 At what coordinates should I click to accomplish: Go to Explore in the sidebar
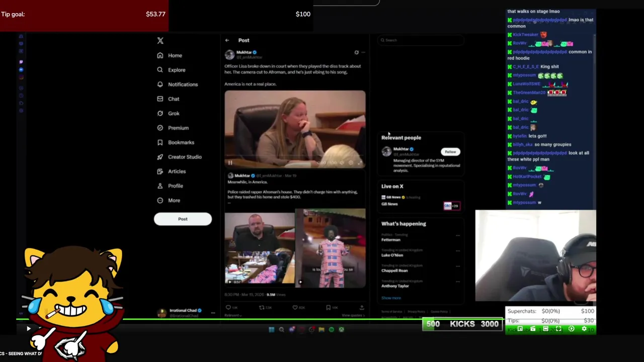pyautogui.click(x=171, y=70)
